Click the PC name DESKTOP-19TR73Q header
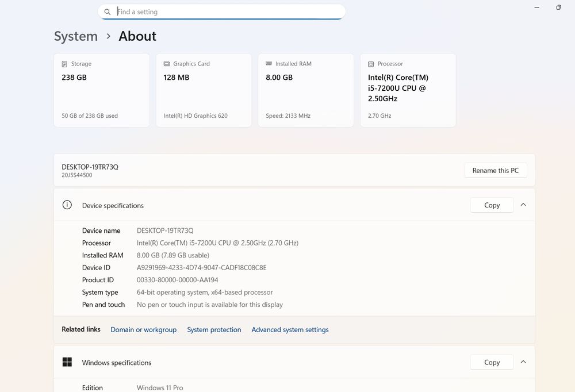This screenshot has height=392, width=575. point(90,167)
